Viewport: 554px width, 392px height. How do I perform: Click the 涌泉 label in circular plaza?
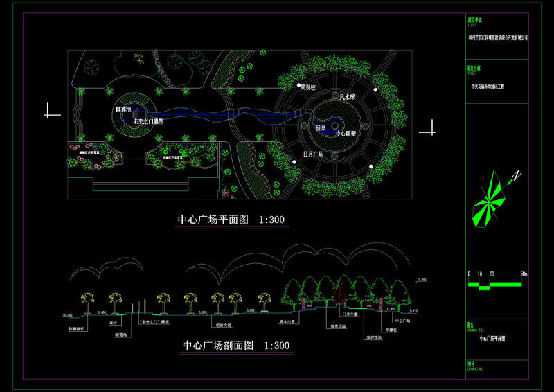point(321,128)
